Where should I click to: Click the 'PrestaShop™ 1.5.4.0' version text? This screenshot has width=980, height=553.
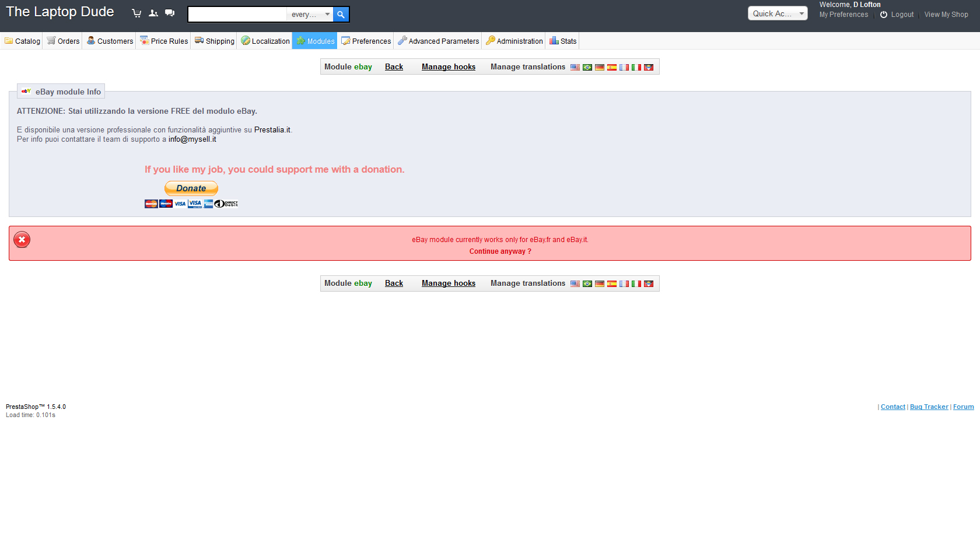click(36, 407)
